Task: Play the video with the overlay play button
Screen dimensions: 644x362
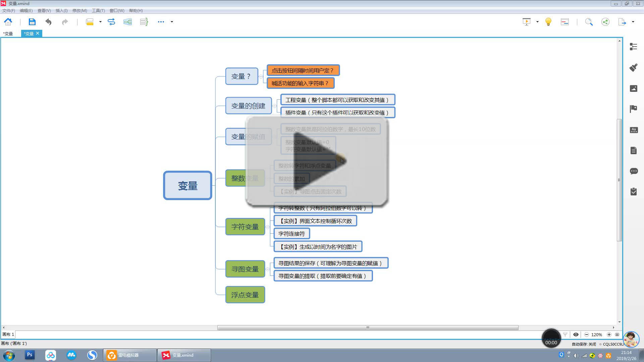Action: pos(317,161)
